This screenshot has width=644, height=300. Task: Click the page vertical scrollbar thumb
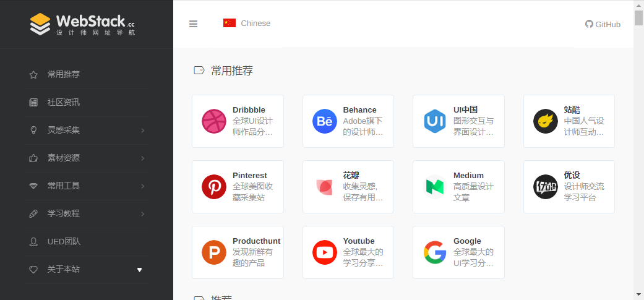[638, 18]
